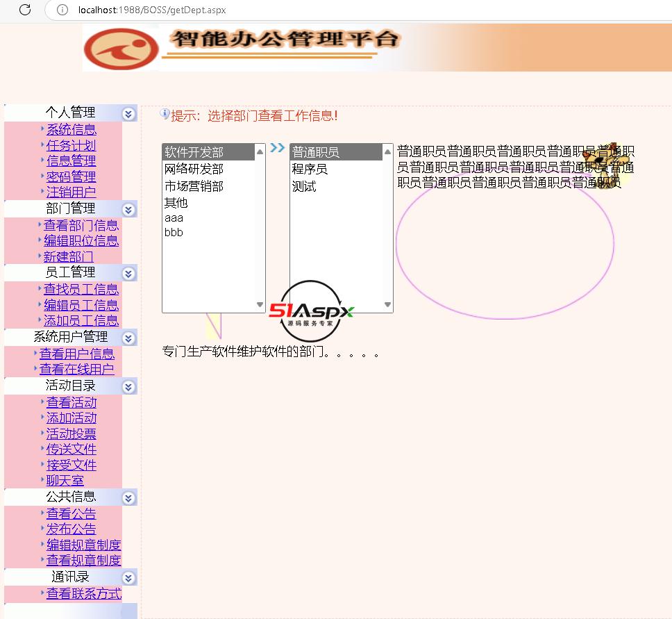Open 查找员工信息
This screenshot has height=619, width=672.
coord(81,289)
